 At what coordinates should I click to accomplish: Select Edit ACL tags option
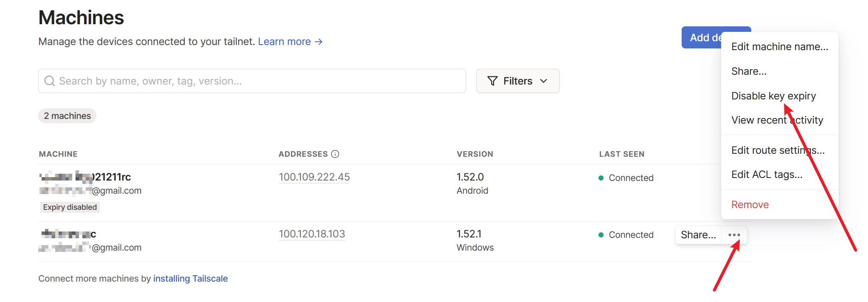pyautogui.click(x=767, y=175)
